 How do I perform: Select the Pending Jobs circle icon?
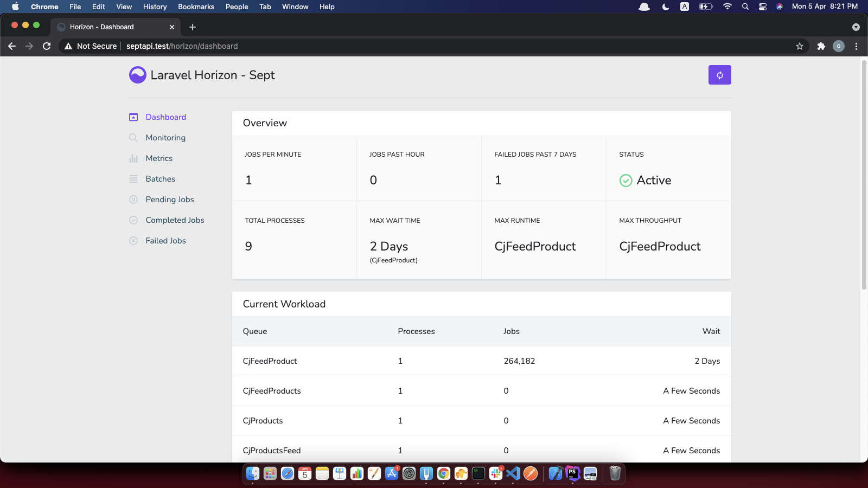tap(133, 199)
